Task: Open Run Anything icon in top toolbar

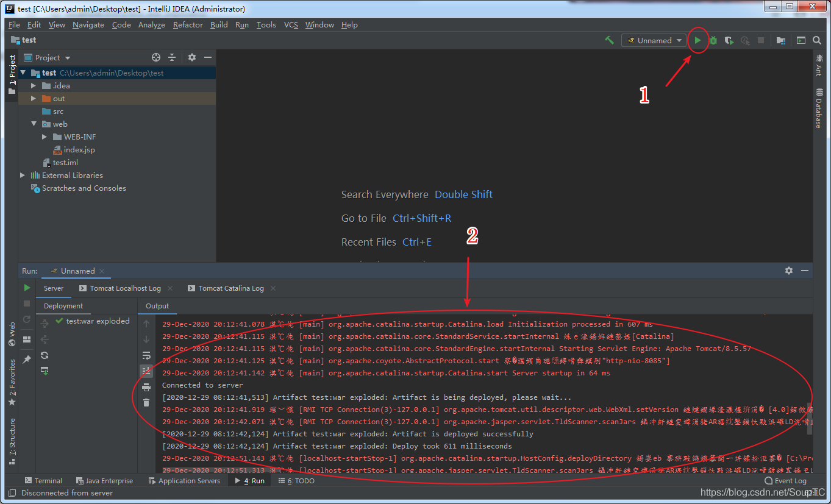Action: pyautogui.click(x=801, y=40)
